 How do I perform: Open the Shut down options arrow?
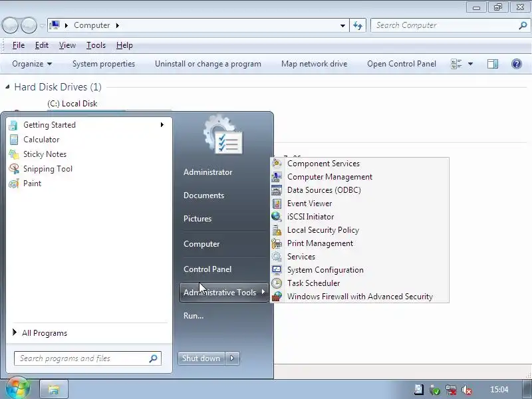[232, 358]
